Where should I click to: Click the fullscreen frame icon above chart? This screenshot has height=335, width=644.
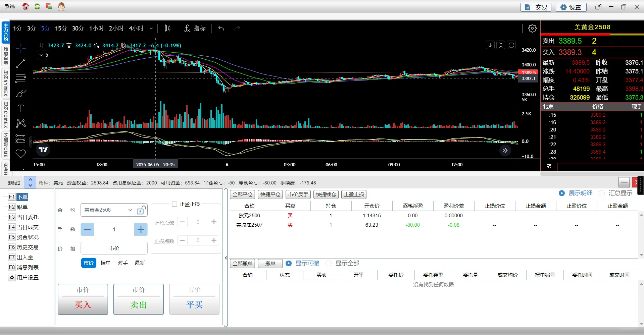pyautogui.click(x=511, y=45)
